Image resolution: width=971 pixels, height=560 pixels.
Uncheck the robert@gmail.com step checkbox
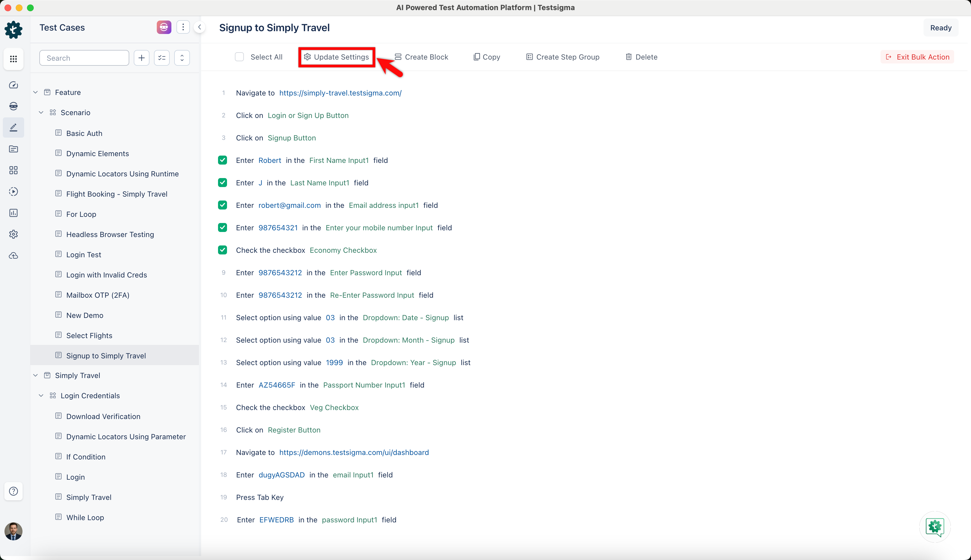pos(222,205)
